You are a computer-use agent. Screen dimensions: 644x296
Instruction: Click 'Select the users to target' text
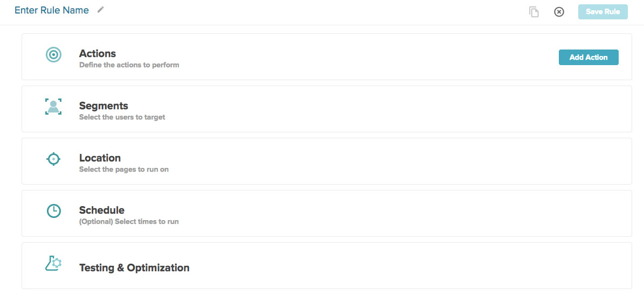122,117
